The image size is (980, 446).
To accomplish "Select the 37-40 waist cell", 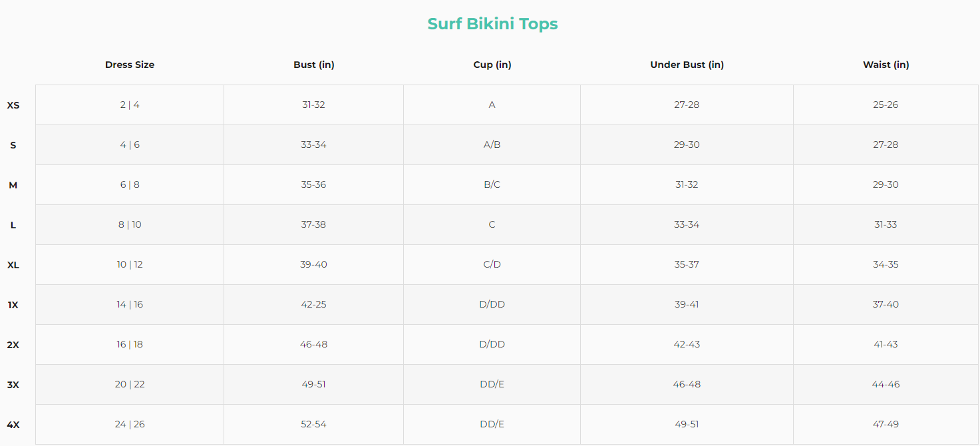I will click(x=886, y=304).
